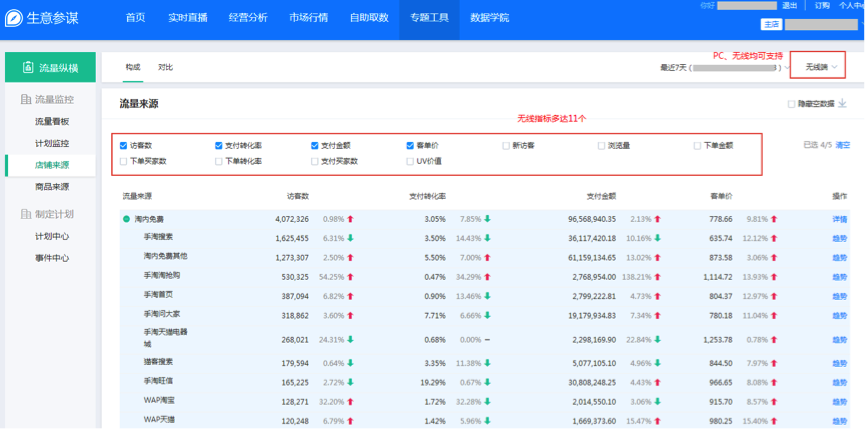The height and width of the screenshot is (429, 865).
Task: Click the download arrow icon beside 隐藏空数据
Action: pos(842,103)
